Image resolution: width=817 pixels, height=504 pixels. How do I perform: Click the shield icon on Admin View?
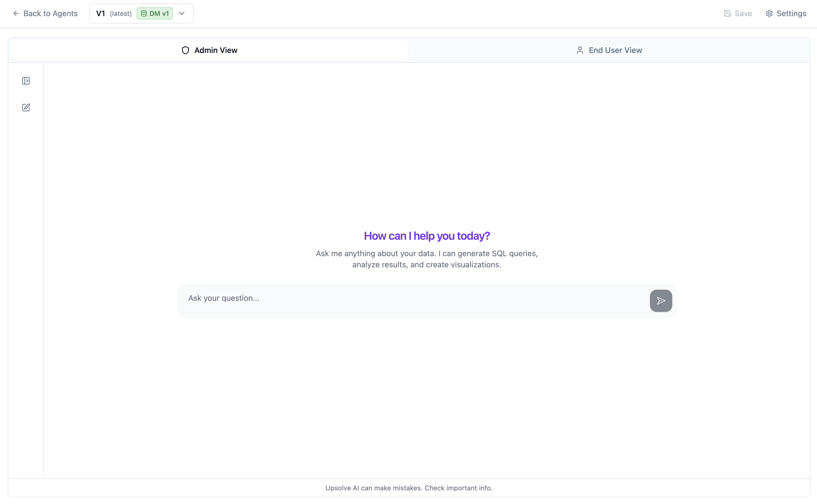coord(186,50)
